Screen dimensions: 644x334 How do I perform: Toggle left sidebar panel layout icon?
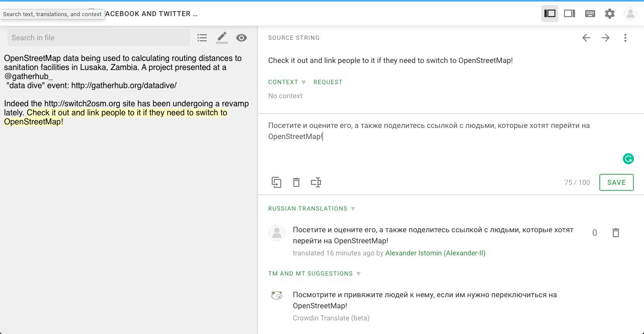550,14
